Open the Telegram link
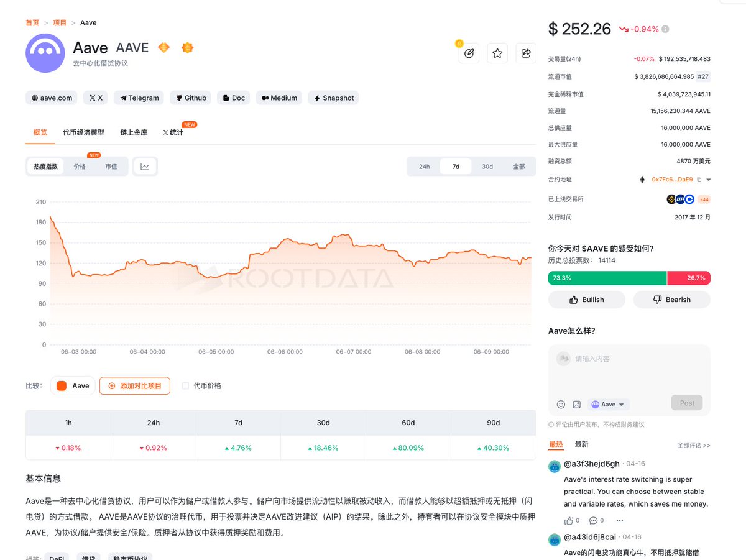Image resolution: width=746 pixels, height=560 pixels. (139, 98)
